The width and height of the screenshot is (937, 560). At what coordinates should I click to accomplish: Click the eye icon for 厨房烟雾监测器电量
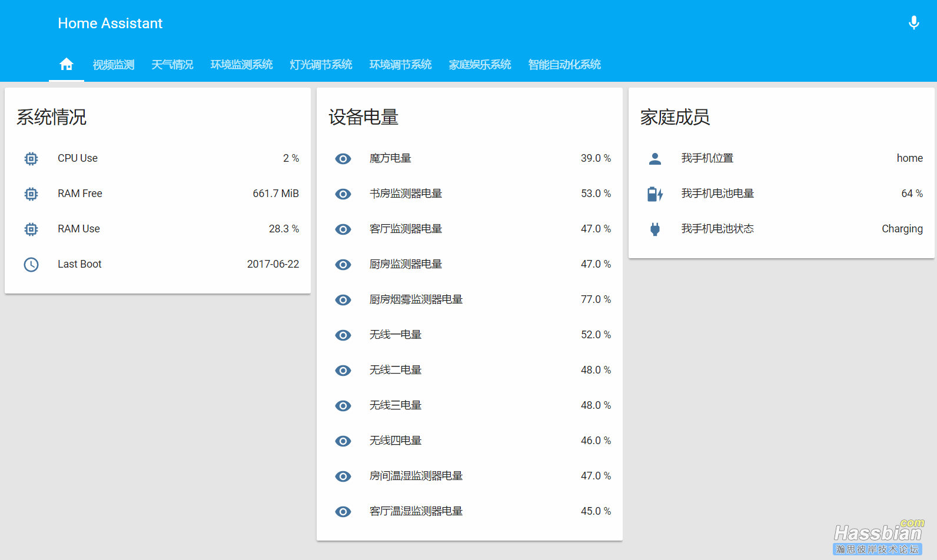[x=343, y=299]
